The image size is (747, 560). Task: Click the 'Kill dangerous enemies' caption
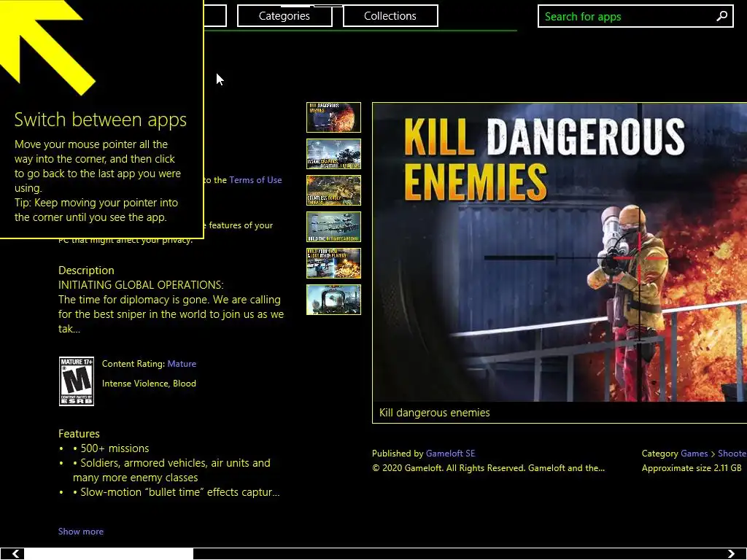click(435, 413)
